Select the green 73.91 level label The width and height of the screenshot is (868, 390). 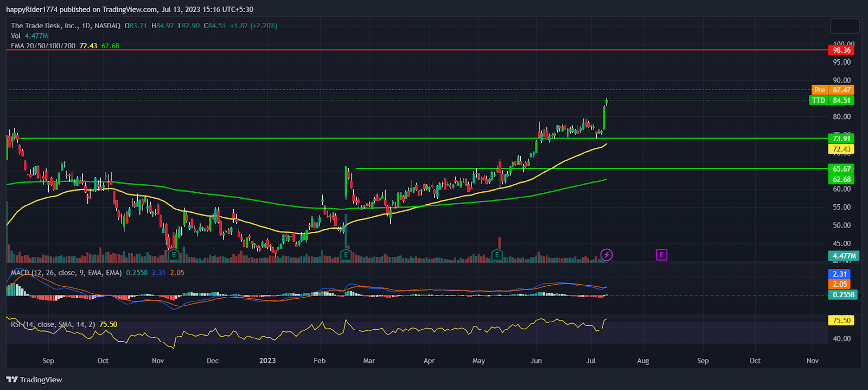(x=841, y=139)
